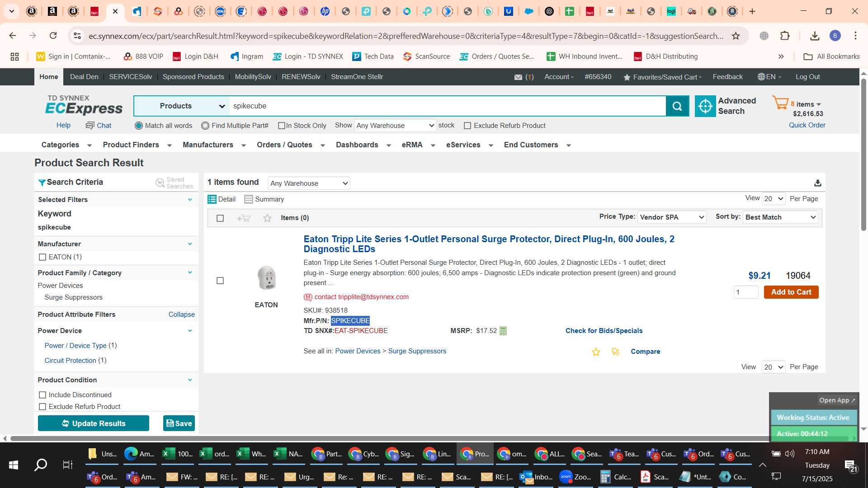The width and height of the screenshot is (868, 488).
Task: Open the shopping cart icon
Action: (x=780, y=103)
